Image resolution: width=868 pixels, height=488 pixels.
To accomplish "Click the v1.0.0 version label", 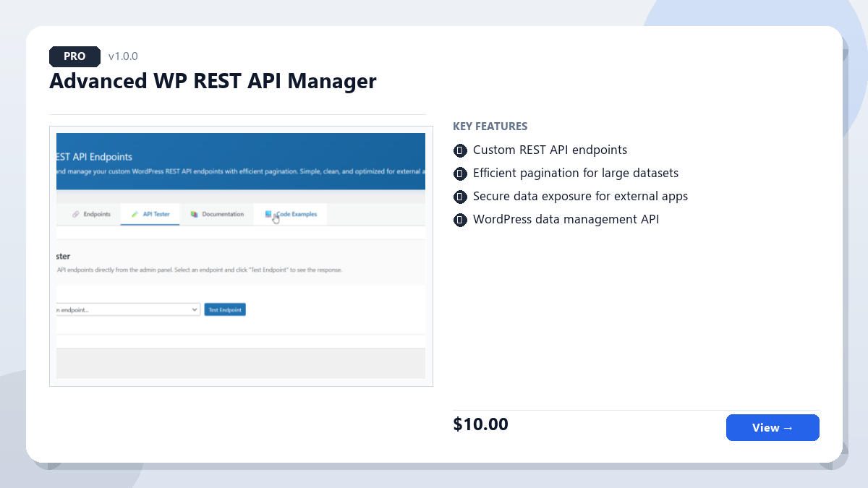I will pos(123,56).
